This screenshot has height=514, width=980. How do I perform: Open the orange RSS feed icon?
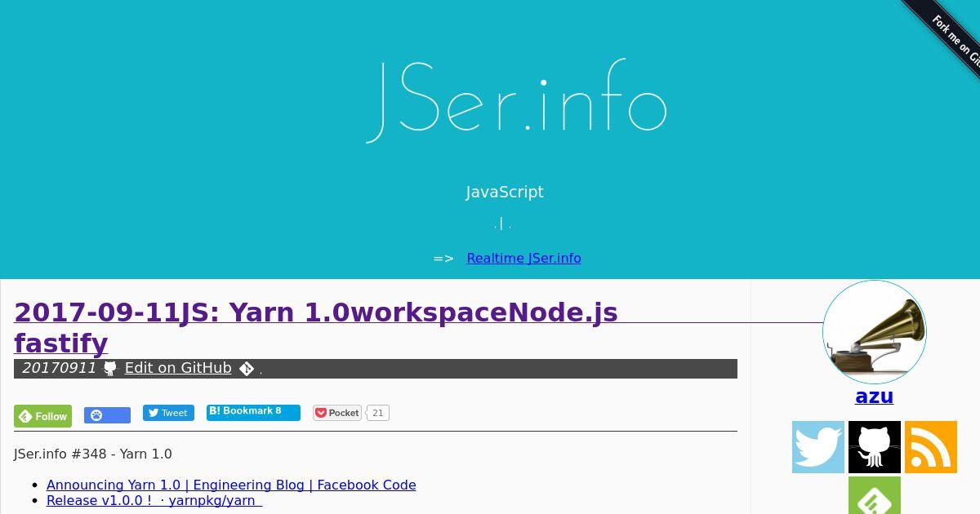tap(931, 447)
